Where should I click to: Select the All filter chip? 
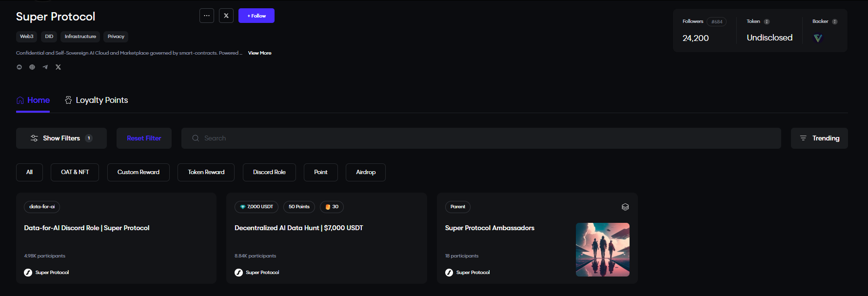click(x=29, y=172)
